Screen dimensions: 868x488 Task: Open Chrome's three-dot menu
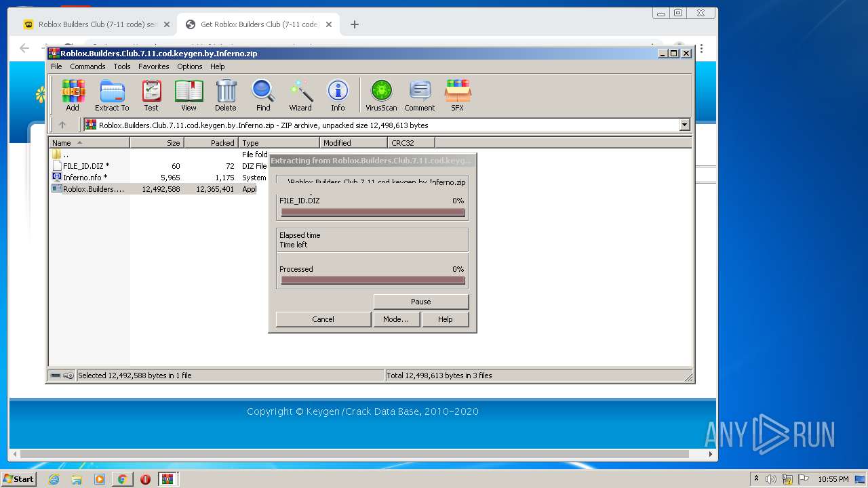tap(701, 48)
